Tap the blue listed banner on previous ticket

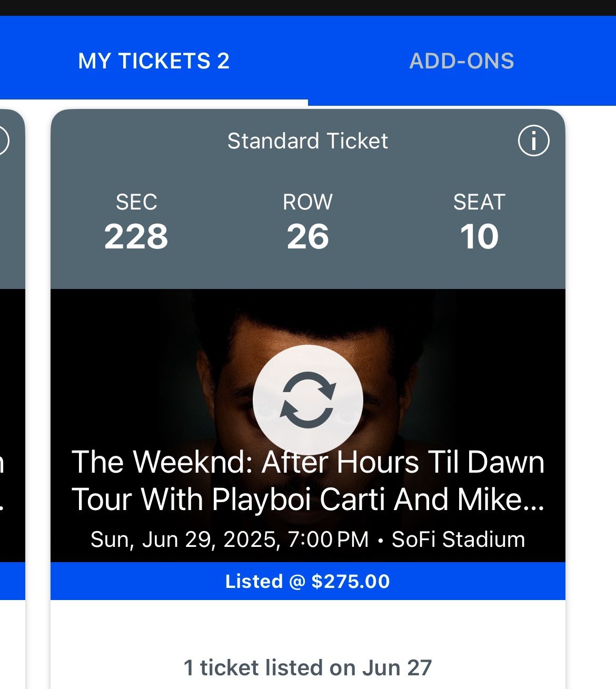(x=12, y=581)
